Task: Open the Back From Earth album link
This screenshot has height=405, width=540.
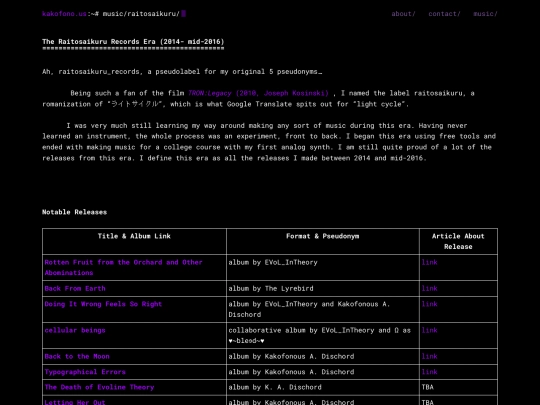Action: pos(75,289)
